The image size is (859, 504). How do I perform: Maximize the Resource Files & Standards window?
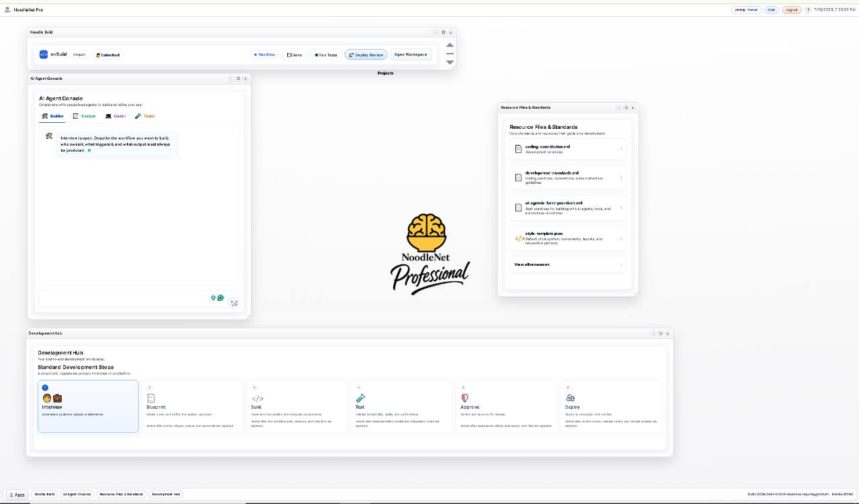(x=626, y=107)
